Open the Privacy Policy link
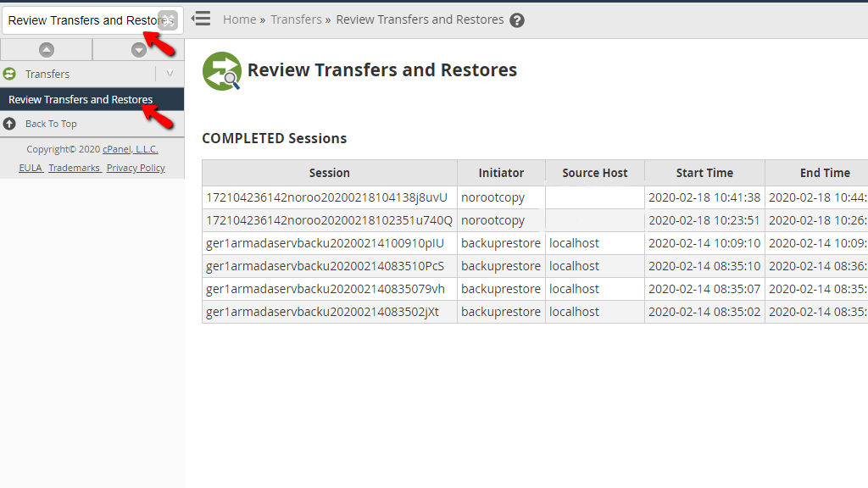 click(x=136, y=168)
